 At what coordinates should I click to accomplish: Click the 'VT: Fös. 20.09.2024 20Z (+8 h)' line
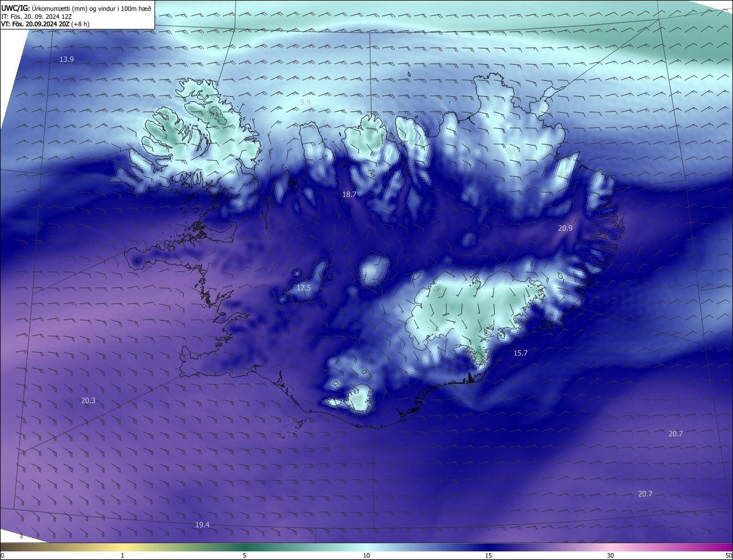pos(45,24)
